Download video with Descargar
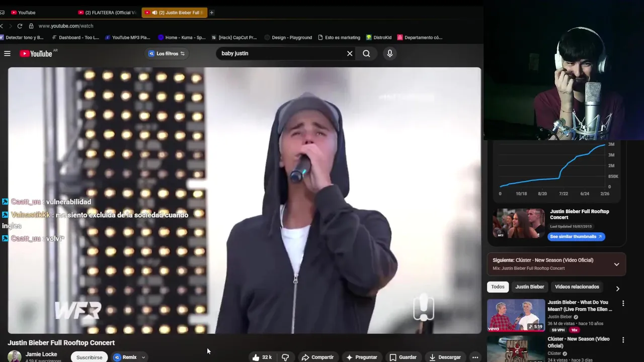This screenshot has height=362, width=644. tap(445, 357)
